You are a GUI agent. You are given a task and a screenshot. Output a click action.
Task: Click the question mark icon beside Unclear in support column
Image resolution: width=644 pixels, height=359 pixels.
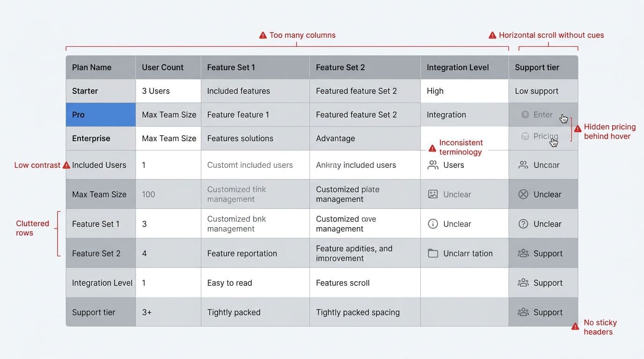[523, 223]
